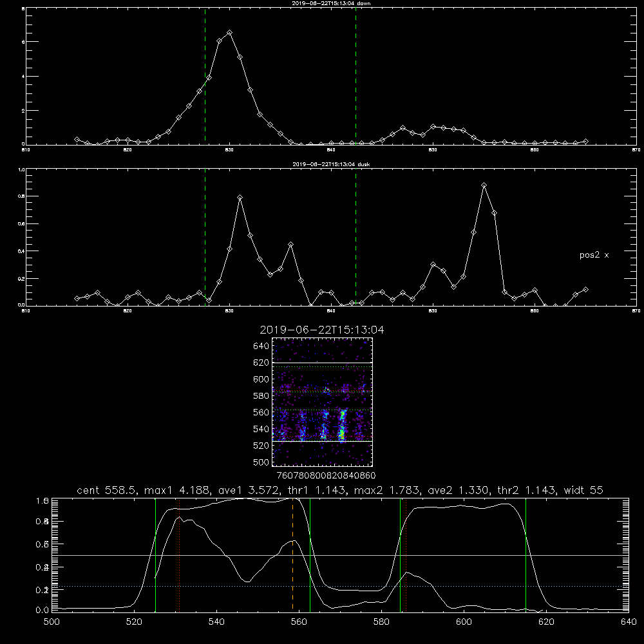Click the upper white horizontal line in heatmap
This screenshot has height=644, width=644.
point(322,363)
